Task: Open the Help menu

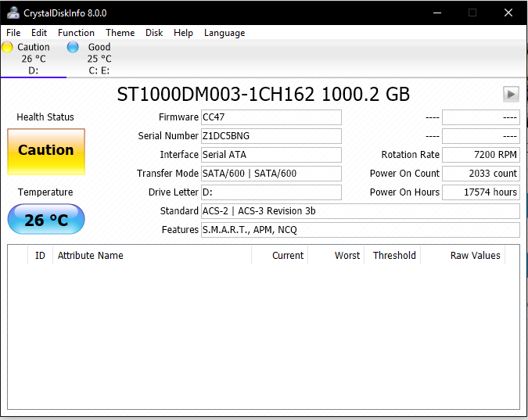Action: click(x=183, y=33)
